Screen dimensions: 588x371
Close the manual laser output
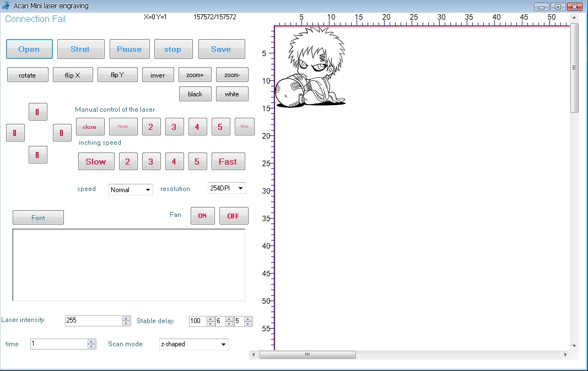90,127
